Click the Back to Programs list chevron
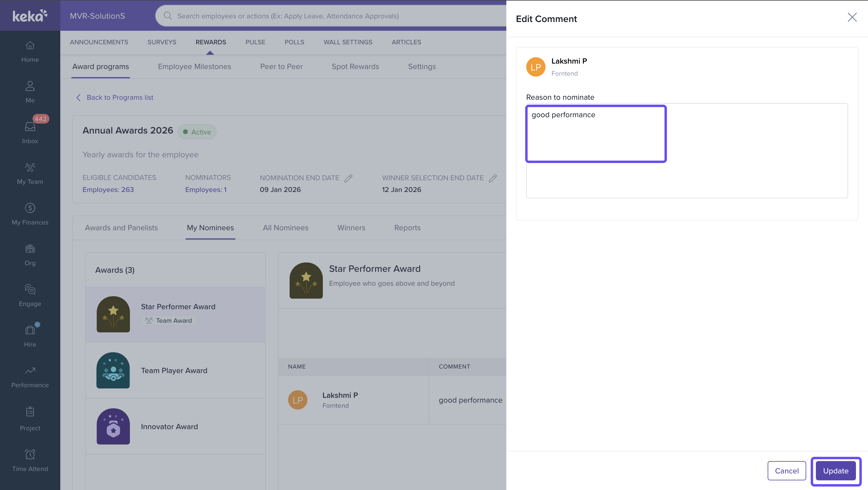 click(x=78, y=97)
